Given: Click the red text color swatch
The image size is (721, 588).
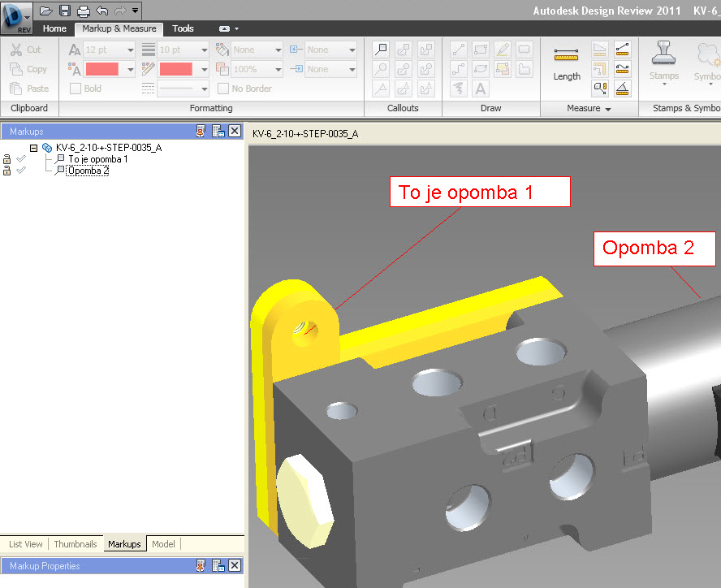Looking at the screenshot, I should point(102,69).
